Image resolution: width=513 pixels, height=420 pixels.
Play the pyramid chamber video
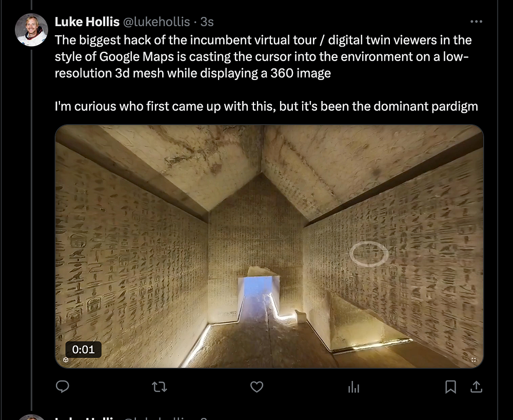(269, 246)
